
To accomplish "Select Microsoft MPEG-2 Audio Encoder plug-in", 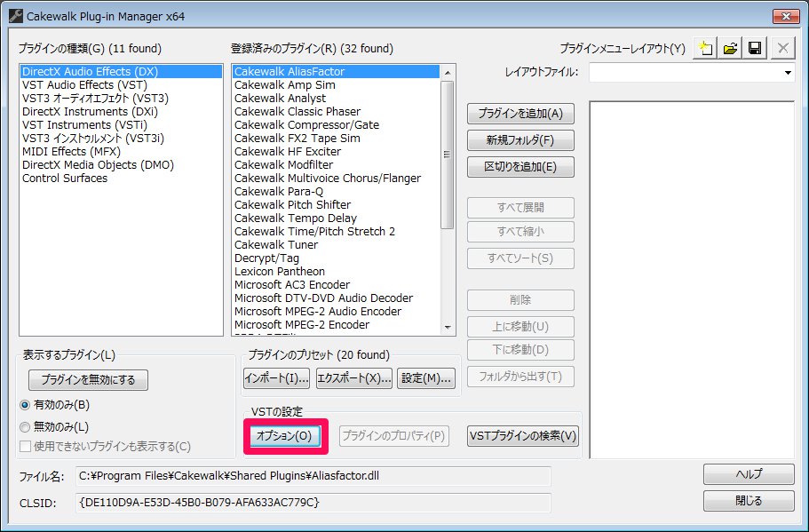I will 337,312.
